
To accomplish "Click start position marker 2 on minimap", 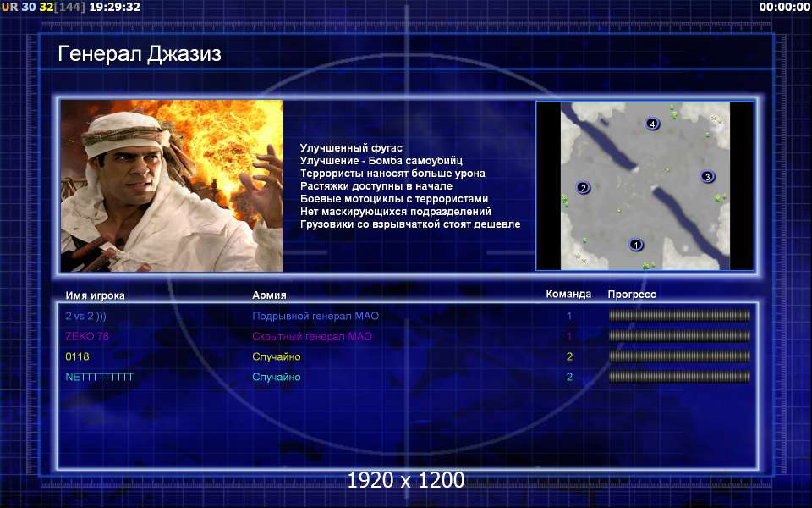I will point(583,188).
